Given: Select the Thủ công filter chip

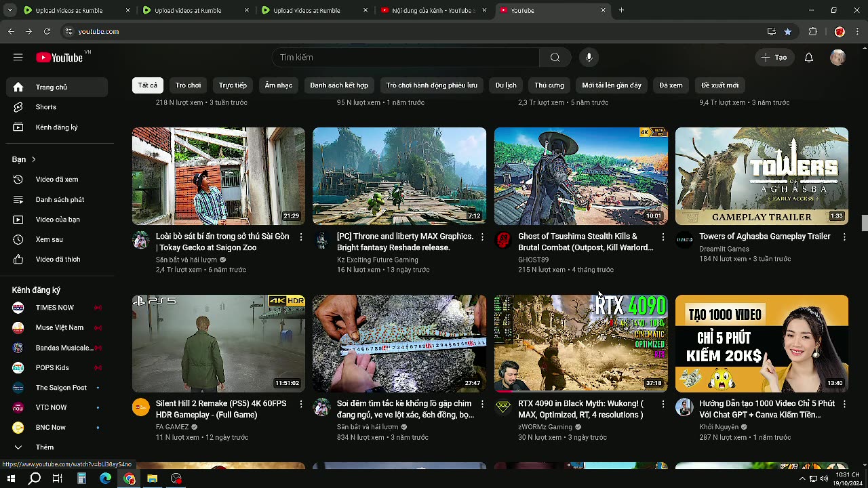Looking at the screenshot, I should tap(549, 85).
